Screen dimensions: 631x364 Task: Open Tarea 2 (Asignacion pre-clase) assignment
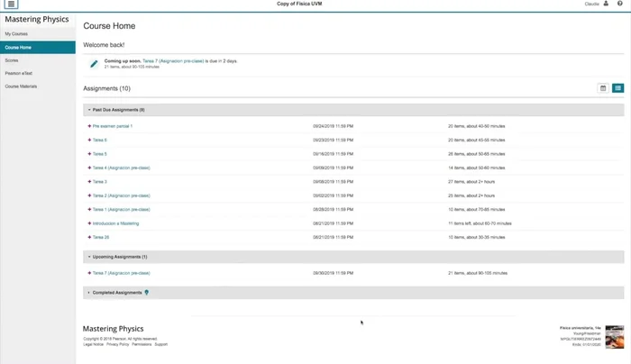(x=121, y=196)
